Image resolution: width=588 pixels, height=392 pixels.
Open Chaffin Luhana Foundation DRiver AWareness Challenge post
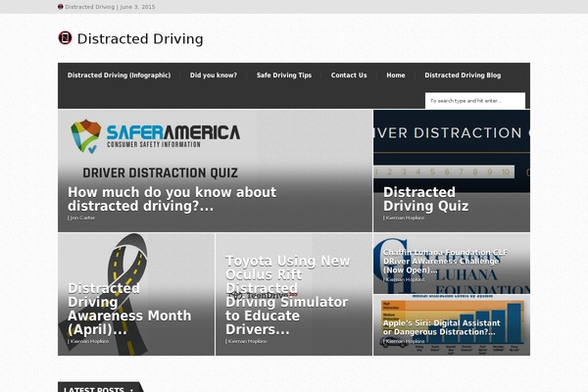pos(445,261)
